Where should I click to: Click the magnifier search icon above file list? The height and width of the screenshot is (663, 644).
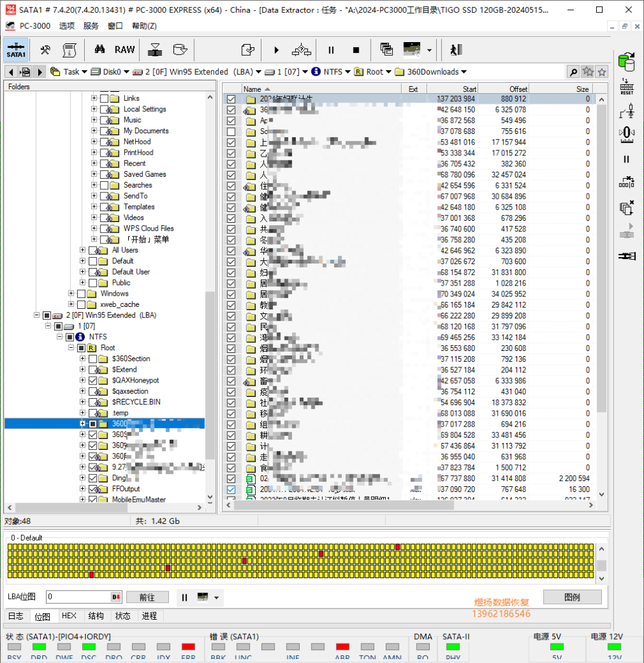pos(573,72)
